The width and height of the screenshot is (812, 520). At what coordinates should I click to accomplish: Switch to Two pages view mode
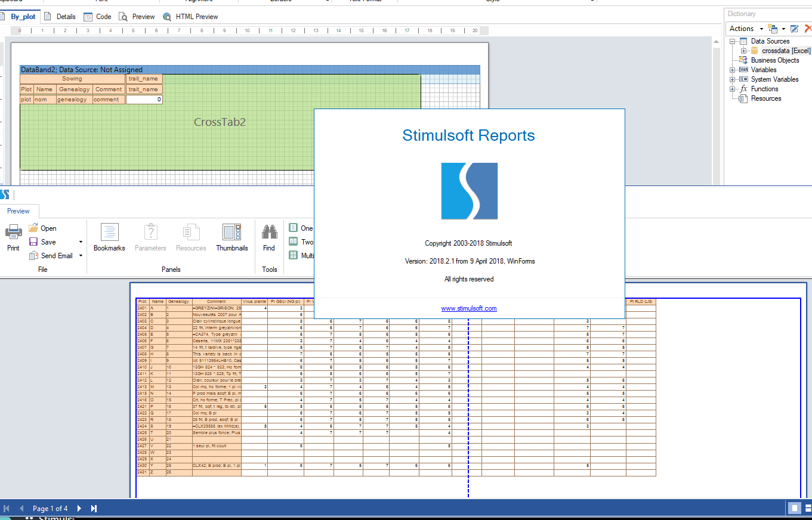[301, 242]
